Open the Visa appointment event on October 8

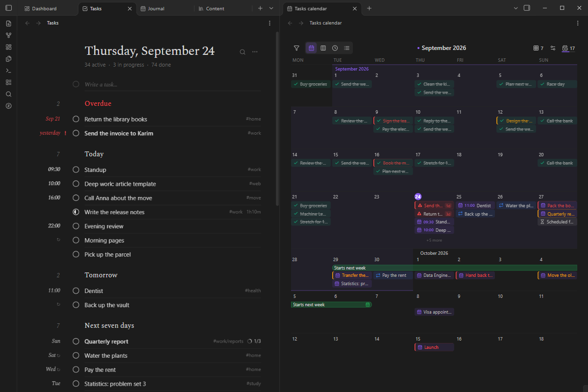[434, 312]
